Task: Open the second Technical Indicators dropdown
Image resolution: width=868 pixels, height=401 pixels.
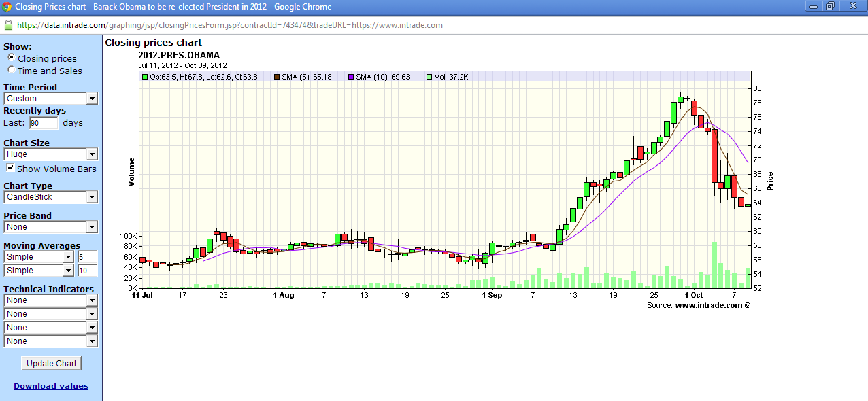Action: (x=51, y=314)
